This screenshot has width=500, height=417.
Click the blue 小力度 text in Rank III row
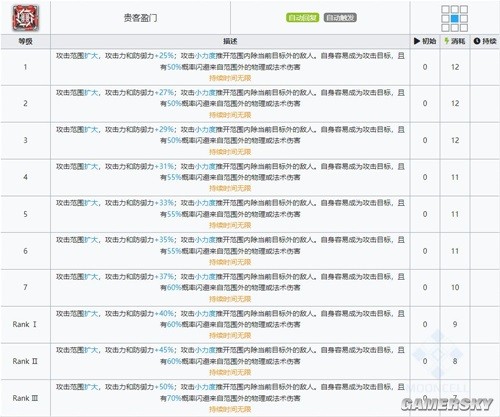pyautogui.click(x=205, y=387)
